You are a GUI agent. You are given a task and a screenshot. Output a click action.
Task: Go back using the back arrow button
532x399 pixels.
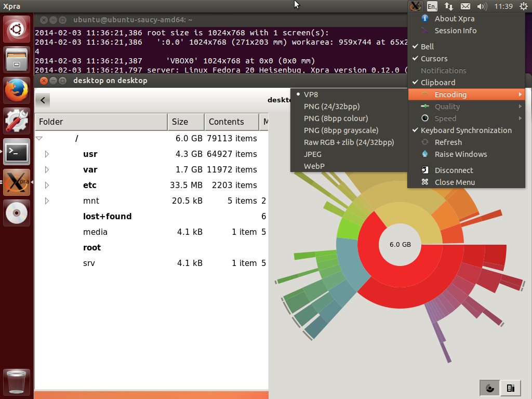pyautogui.click(x=43, y=100)
